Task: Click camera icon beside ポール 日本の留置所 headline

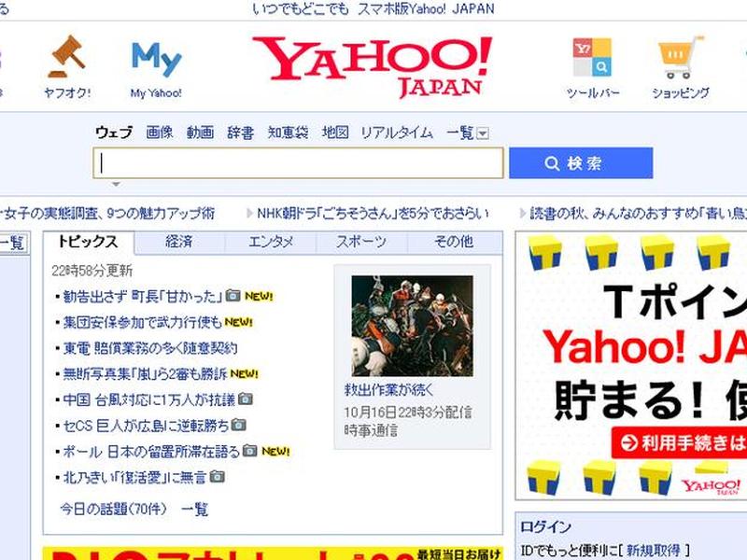Action: (x=249, y=450)
